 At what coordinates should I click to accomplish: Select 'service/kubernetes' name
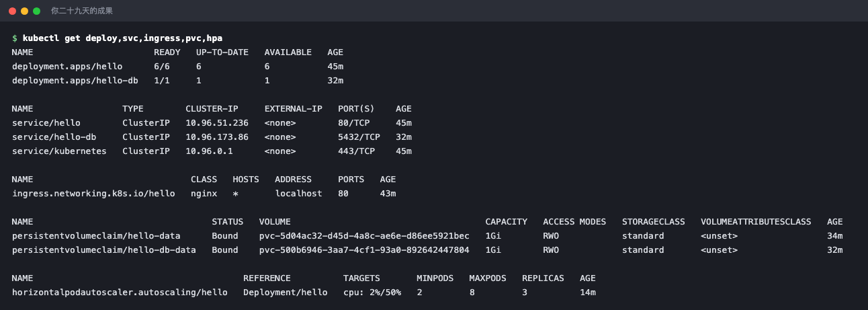click(x=59, y=151)
